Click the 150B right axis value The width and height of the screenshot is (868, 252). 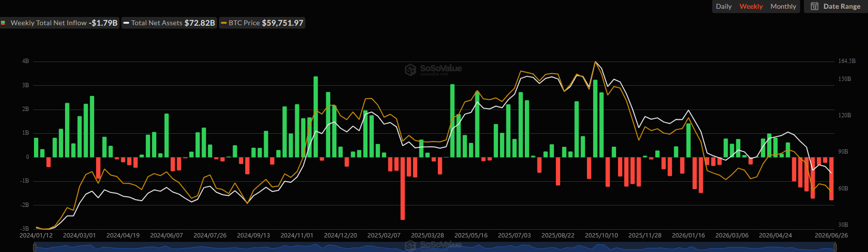(x=845, y=79)
